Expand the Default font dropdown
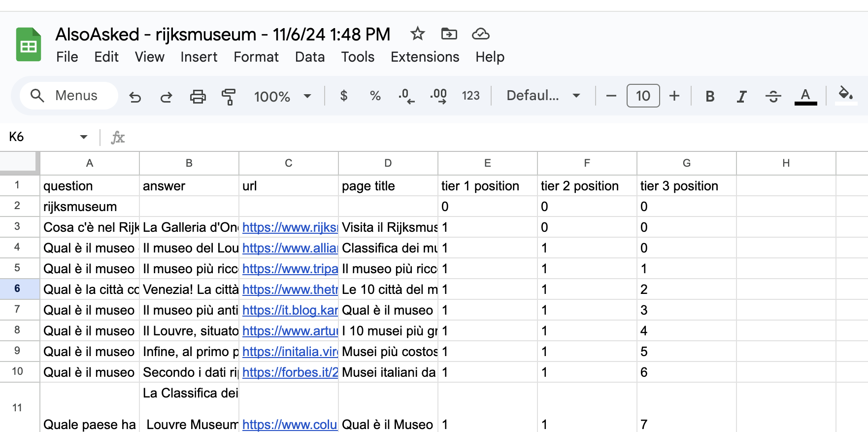The image size is (868, 432). pos(543,96)
